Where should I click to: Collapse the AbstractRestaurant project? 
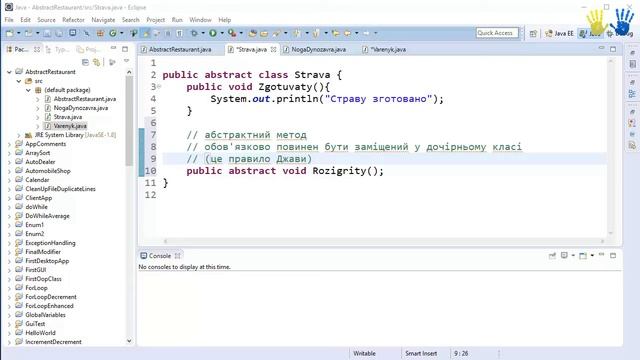click(x=9, y=72)
